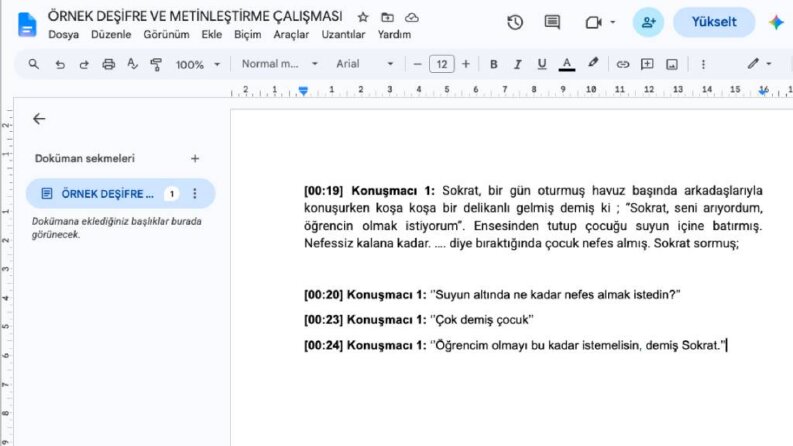This screenshot has height=446, width=793.
Task: Click the font size field showing 12
Action: click(x=442, y=64)
